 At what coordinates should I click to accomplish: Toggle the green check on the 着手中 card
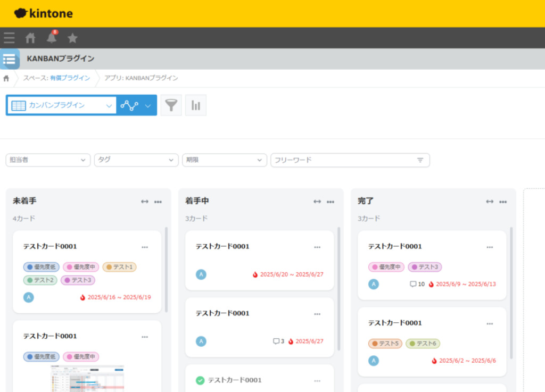tap(200, 380)
